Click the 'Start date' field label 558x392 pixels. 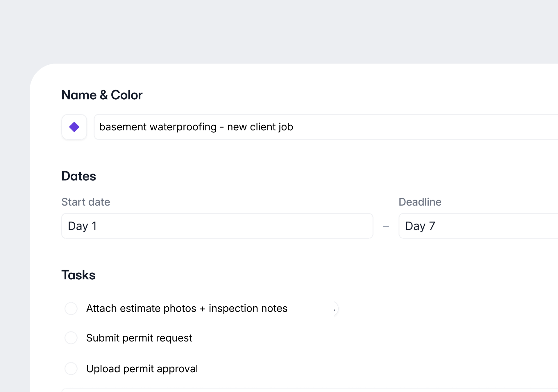(86, 202)
